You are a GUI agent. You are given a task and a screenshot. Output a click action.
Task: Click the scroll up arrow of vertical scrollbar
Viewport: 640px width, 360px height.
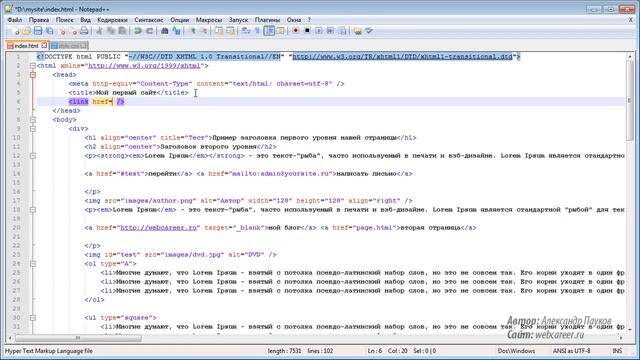pyautogui.click(x=629, y=56)
